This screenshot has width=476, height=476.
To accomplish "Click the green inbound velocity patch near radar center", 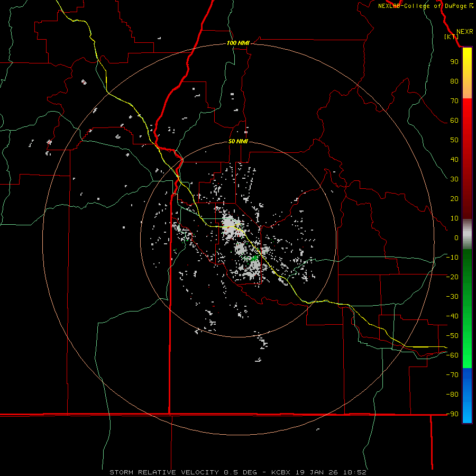I will click(254, 258).
